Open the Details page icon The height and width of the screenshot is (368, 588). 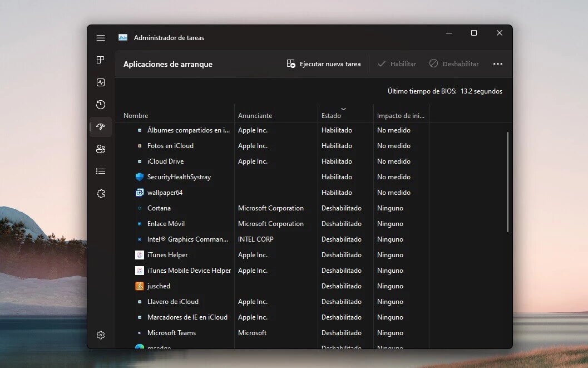coord(101,171)
